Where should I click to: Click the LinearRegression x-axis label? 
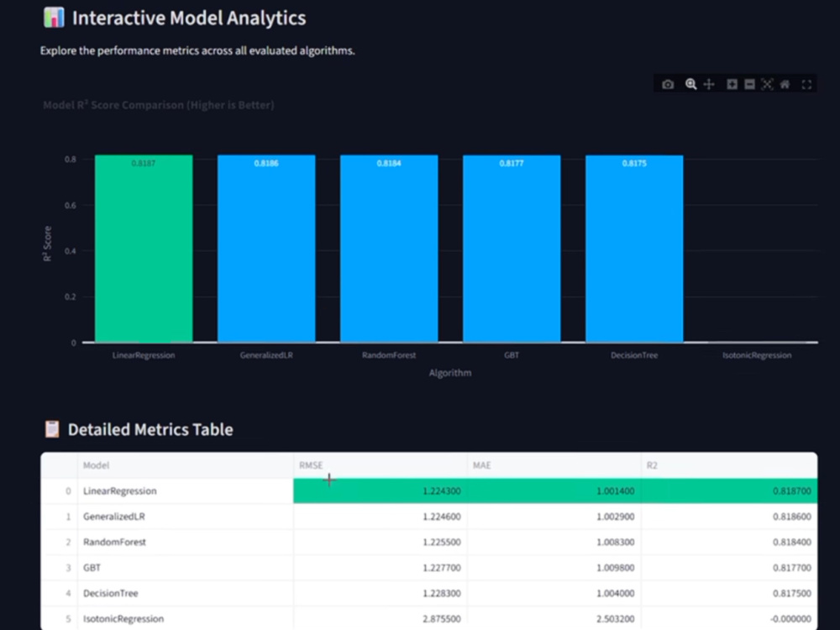(144, 355)
